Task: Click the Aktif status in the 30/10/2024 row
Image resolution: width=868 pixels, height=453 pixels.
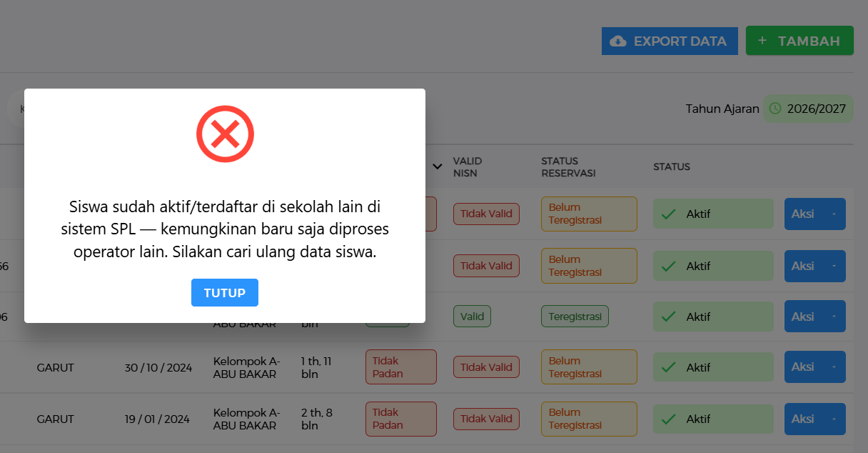Action: pos(713,367)
